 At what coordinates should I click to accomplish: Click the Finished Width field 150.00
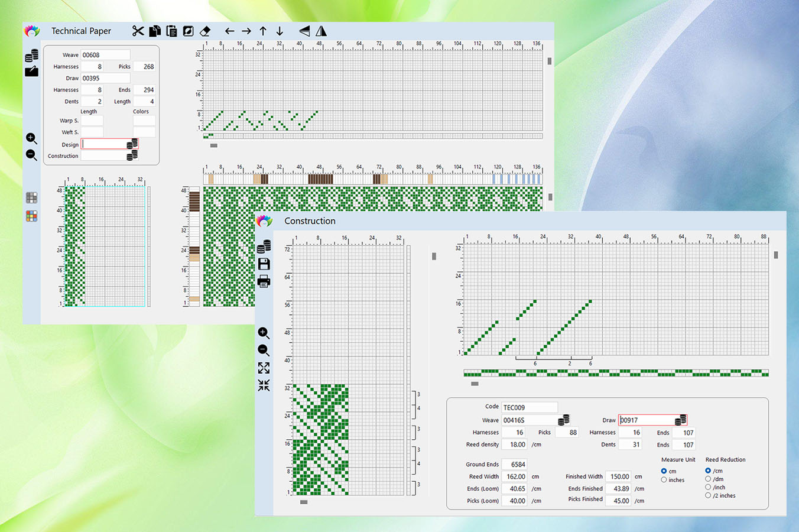(x=618, y=476)
